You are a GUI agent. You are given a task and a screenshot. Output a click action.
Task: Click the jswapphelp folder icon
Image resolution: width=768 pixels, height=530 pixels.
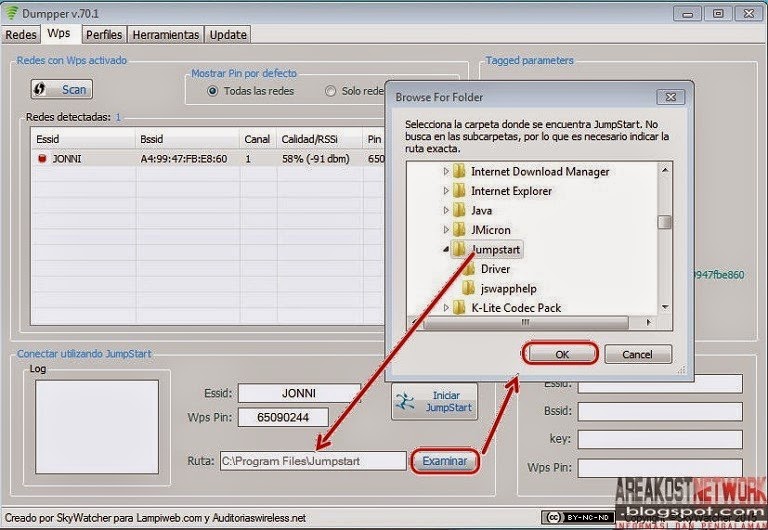pyautogui.click(x=469, y=289)
